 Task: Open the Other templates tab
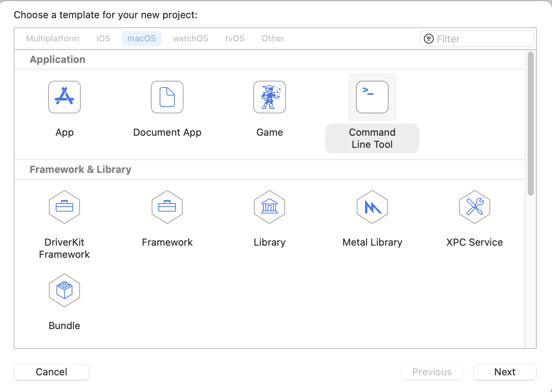pos(273,39)
